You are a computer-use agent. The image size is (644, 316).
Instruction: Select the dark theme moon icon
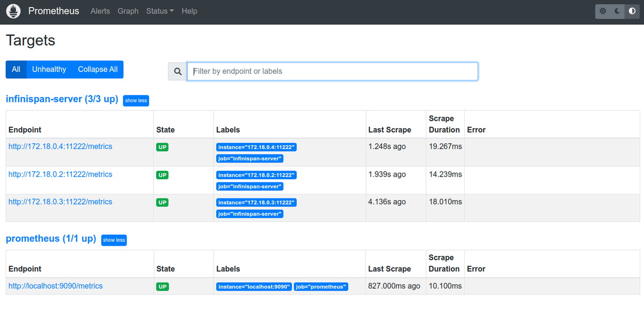617,11
